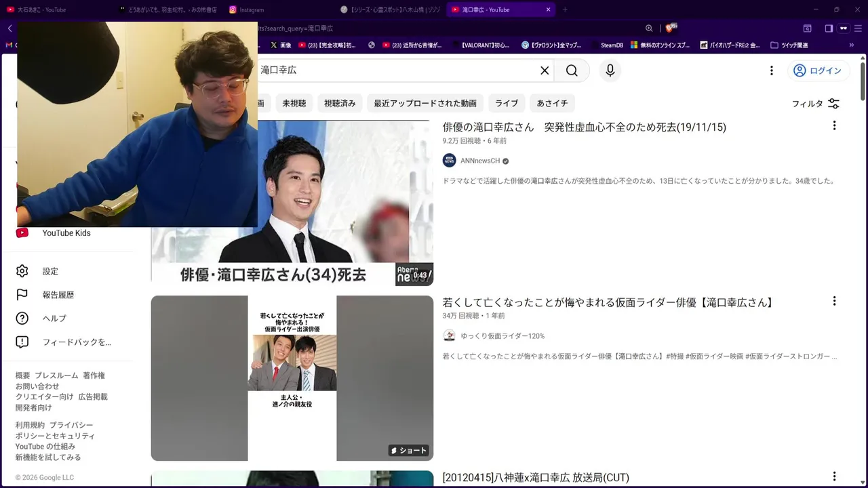Open the X 画像 bookmark
The height and width of the screenshot is (488, 868).
point(281,45)
